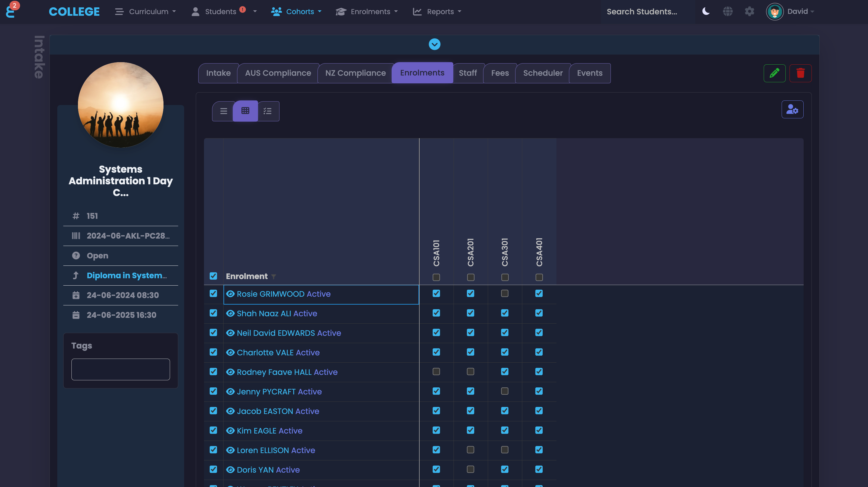Toggle dark mode moon icon
This screenshot has width=868, height=487.
tap(706, 11)
